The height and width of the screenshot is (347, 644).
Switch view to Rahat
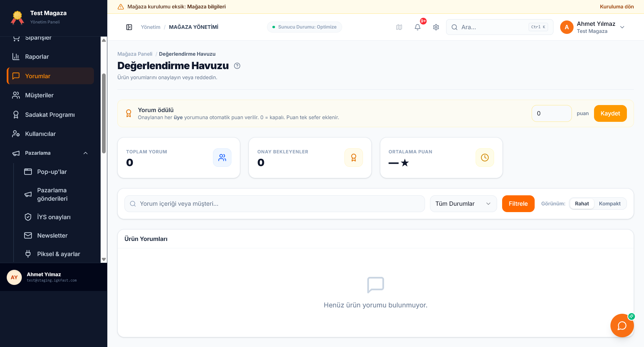click(582, 204)
